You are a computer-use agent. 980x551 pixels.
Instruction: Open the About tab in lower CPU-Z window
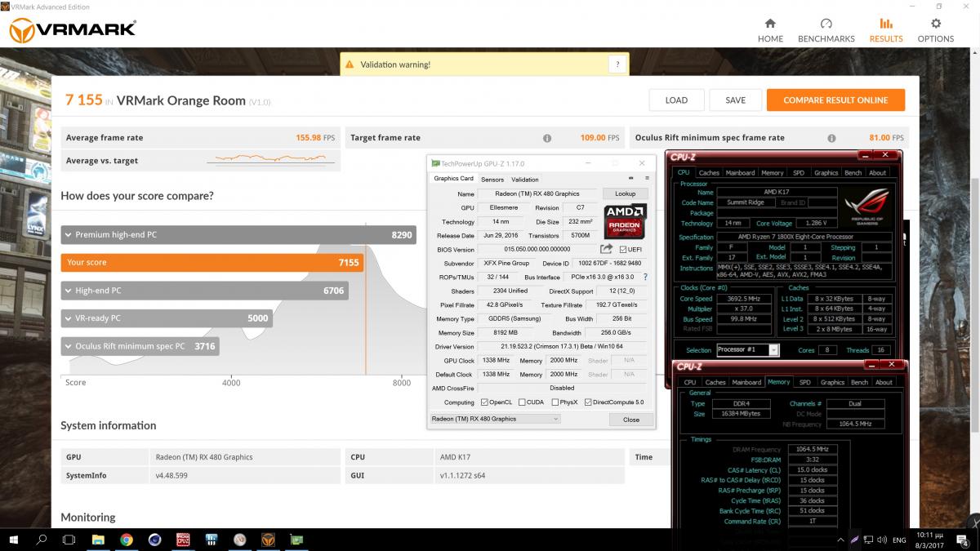884,382
